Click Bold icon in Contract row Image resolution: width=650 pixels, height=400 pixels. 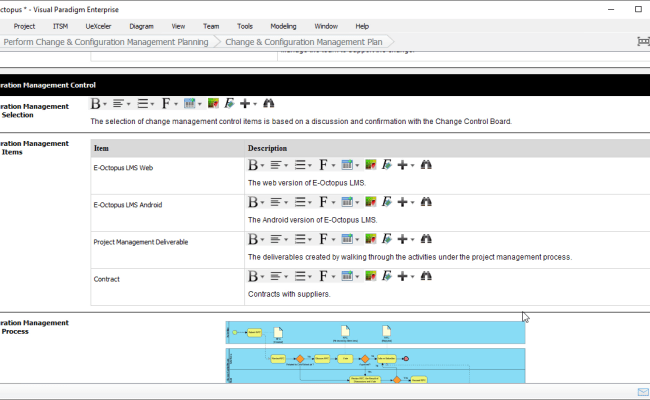pyautogui.click(x=253, y=276)
